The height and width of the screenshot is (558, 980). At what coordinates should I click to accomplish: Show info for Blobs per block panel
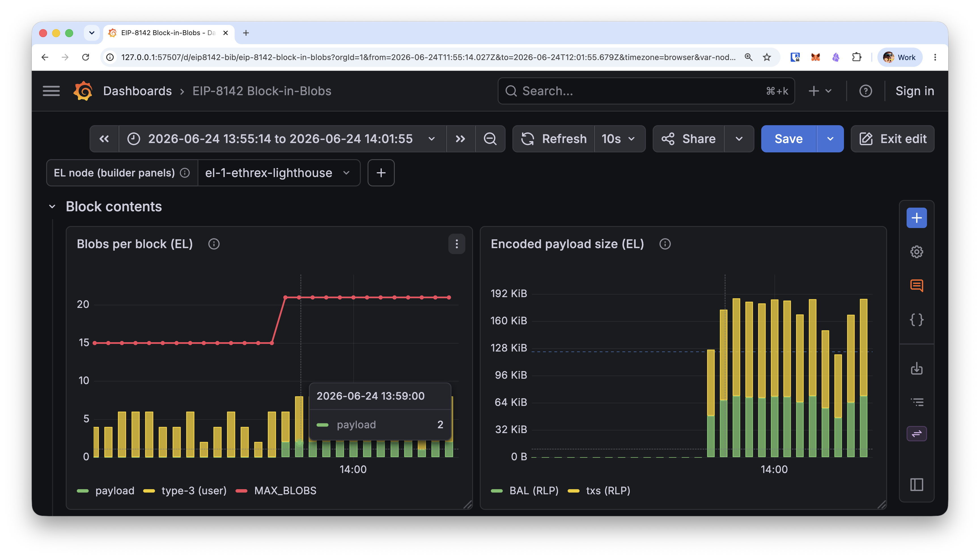[x=214, y=244]
